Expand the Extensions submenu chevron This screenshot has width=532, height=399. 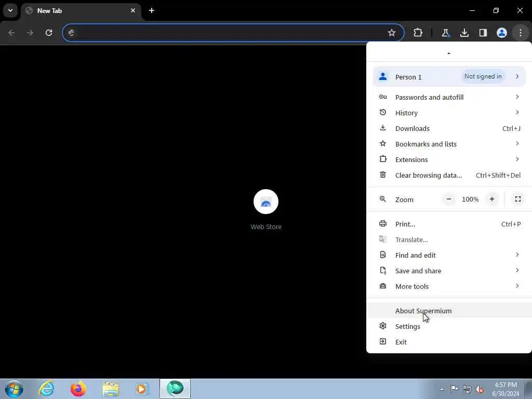(517, 159)
